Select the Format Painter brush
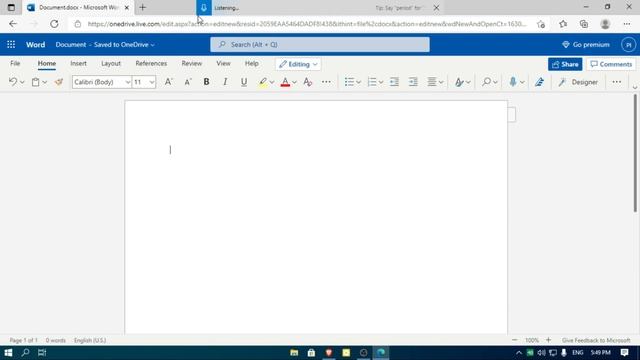This screenshot has height=360, width=640. (59, 82)
